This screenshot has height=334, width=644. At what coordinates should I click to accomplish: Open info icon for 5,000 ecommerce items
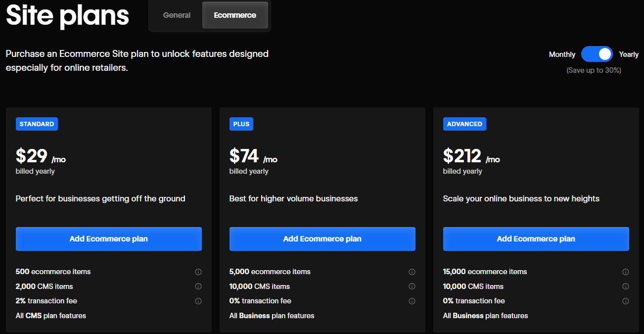(412, 272)
